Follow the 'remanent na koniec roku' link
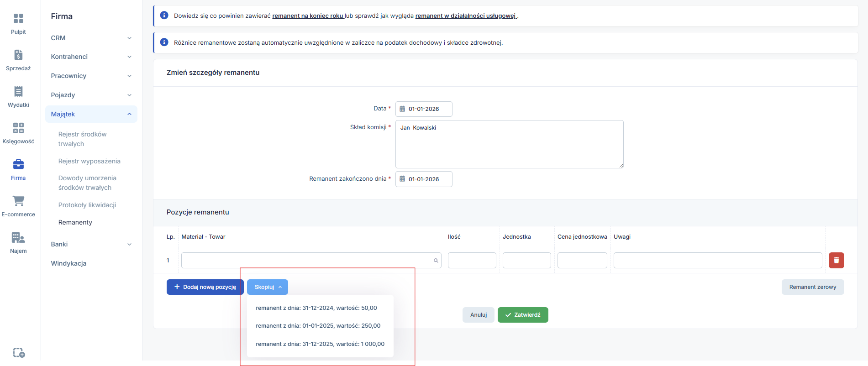 308,16
